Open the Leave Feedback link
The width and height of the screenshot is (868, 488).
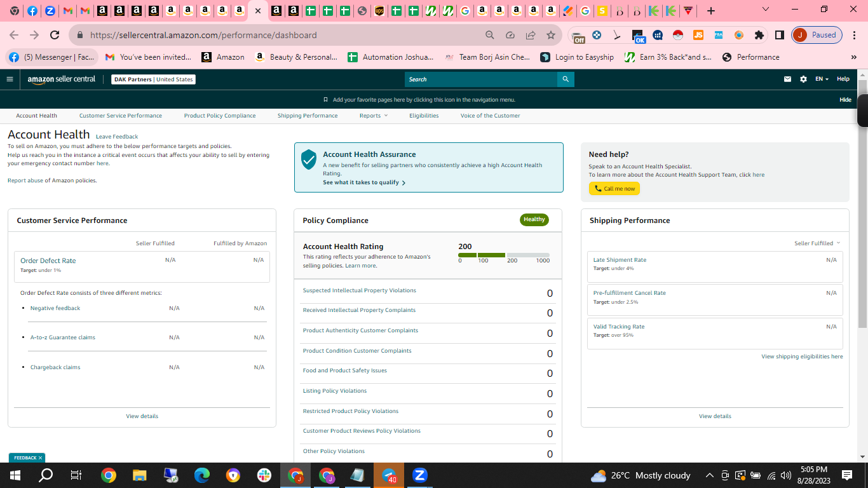[x=117, y=137]
